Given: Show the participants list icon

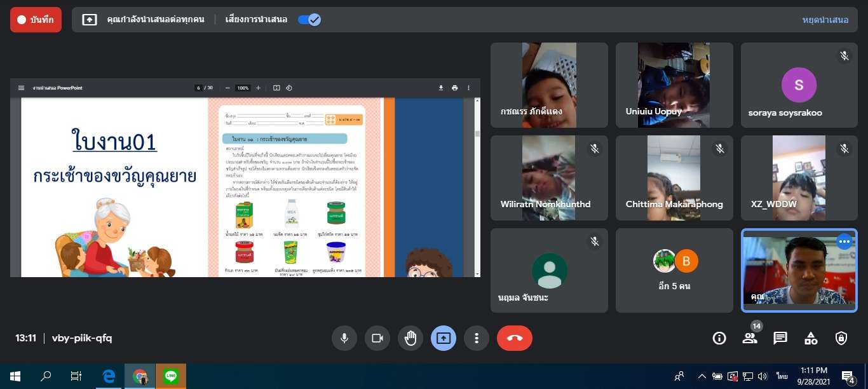Looking at the screenshot, I should pyautogui.click(x=750, y=338).
